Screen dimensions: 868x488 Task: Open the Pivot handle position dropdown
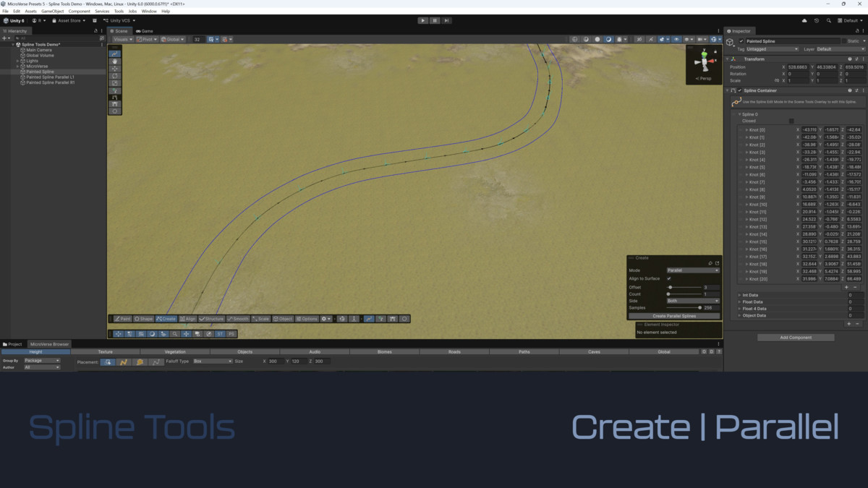coord(147,40)
